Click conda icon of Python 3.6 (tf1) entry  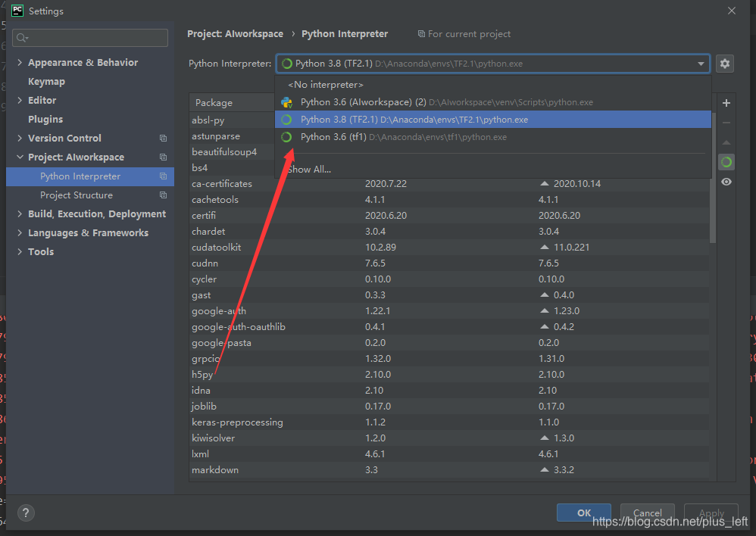[x=286, y=137]
